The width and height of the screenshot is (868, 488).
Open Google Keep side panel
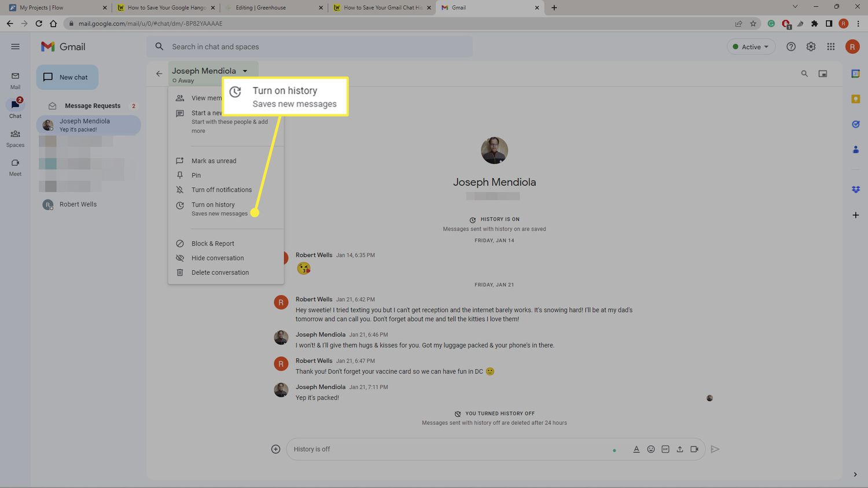point(855,99)
